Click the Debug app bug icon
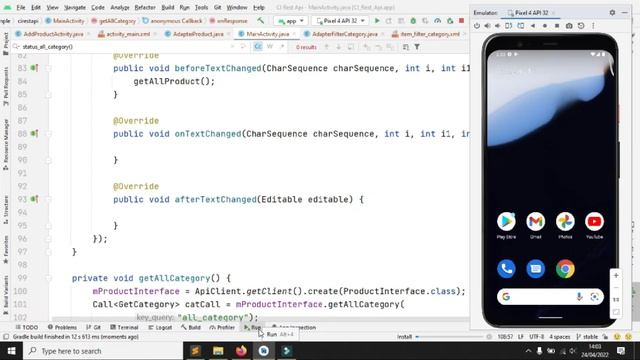 click(413, 20)
